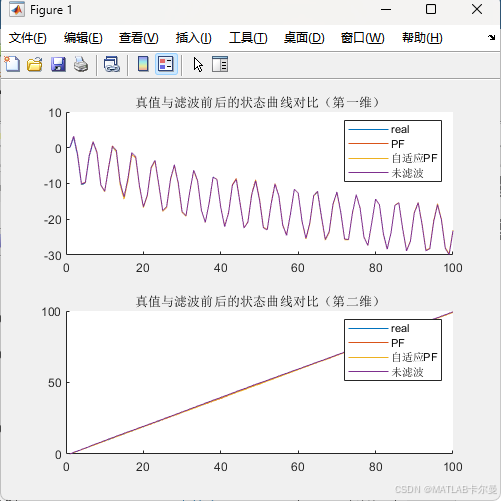Select the blue line sample beside 'real' in top legend
Image resolution: width=501 pixels, height=501 pixels.
pyautogui.click(x=368, y=129)
